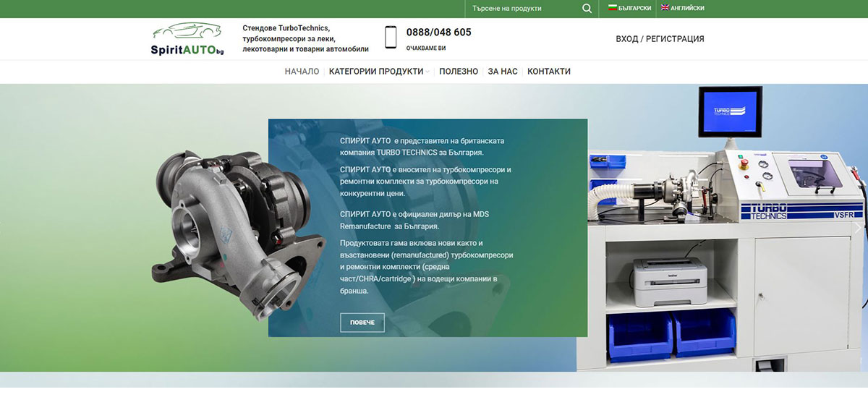Click the phone number 0888/048 605

[x=438, y=33]
